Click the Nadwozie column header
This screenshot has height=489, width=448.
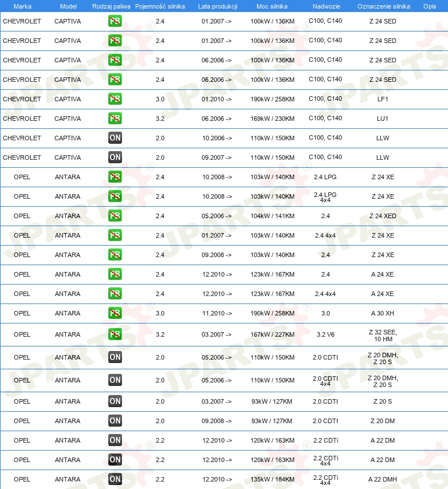[x=327, y=6]
